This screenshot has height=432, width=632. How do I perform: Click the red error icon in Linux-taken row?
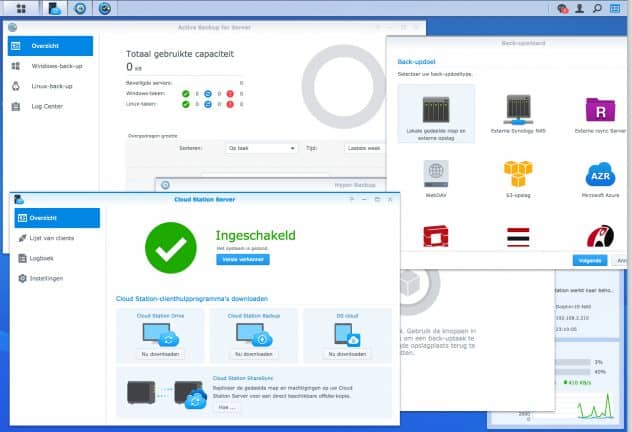click(230, 104)
